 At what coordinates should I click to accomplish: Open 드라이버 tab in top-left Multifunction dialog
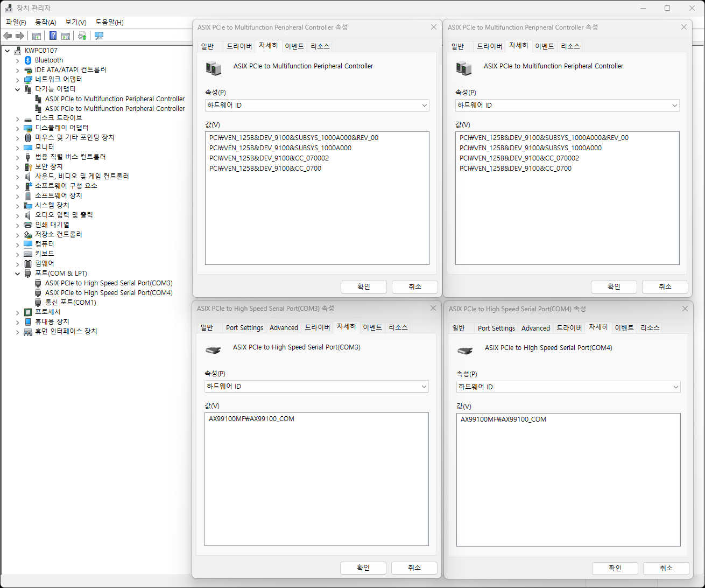tap(239, 47)
